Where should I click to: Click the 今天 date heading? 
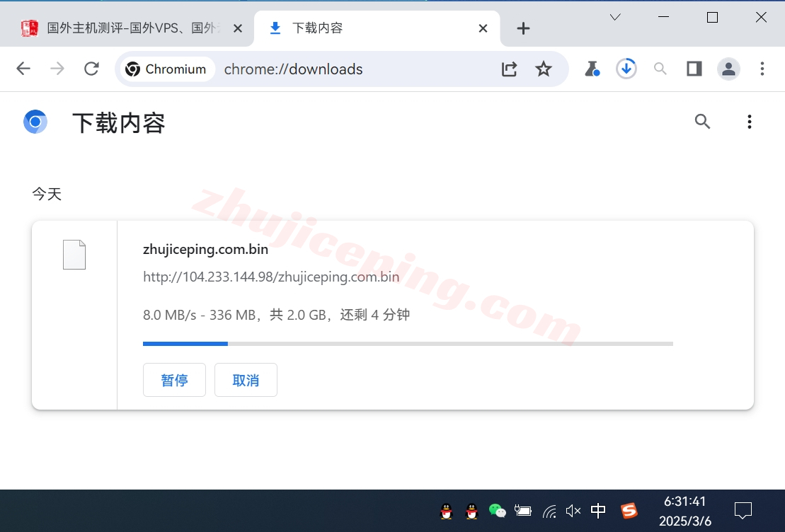(47, 194)
